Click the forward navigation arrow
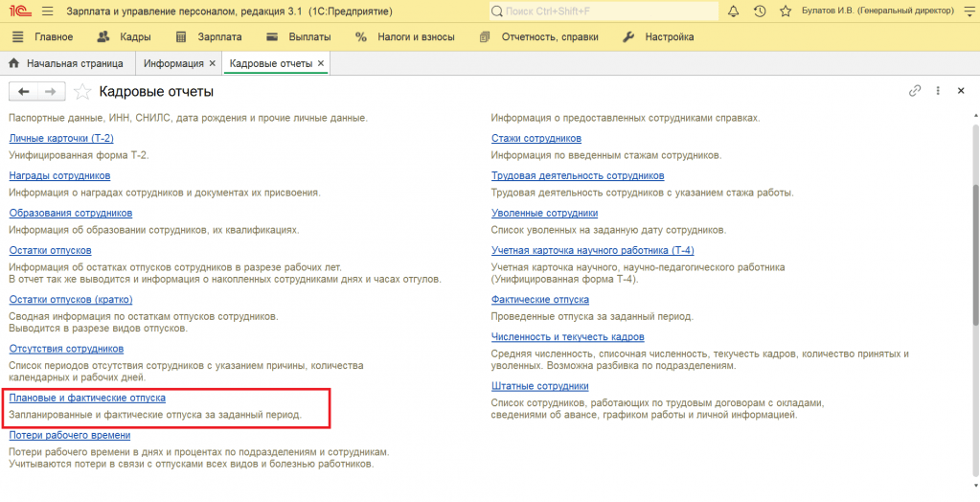This screenshot has height=502, width=980. (x=52, y=91)
